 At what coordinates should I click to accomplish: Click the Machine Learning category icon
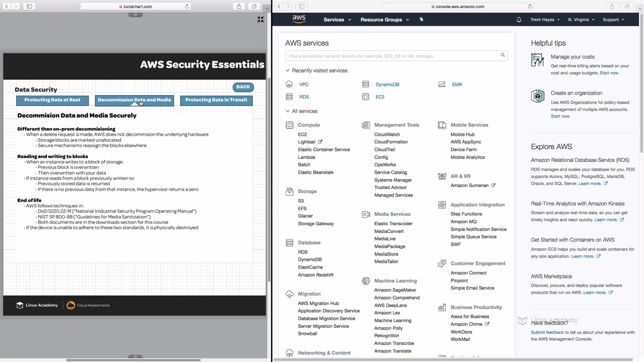point(366,281)
